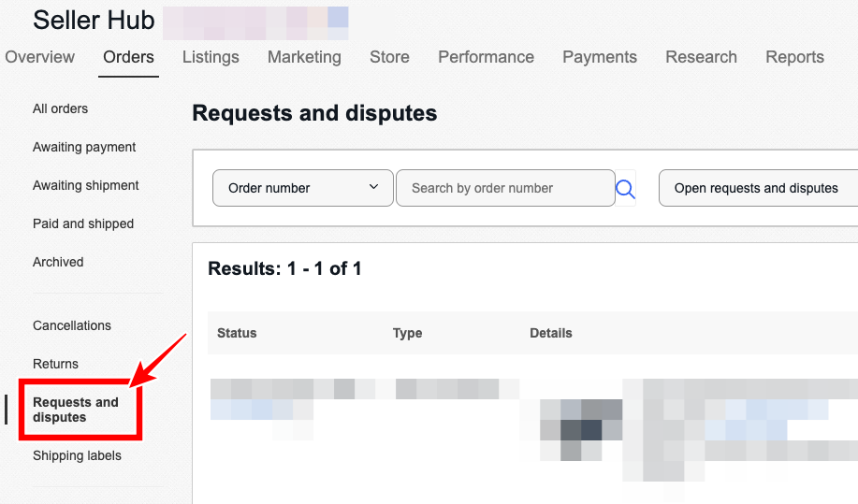Viewport: 858px width, 504px height.
Task: Click the Status column header
Action: [237, 333]
